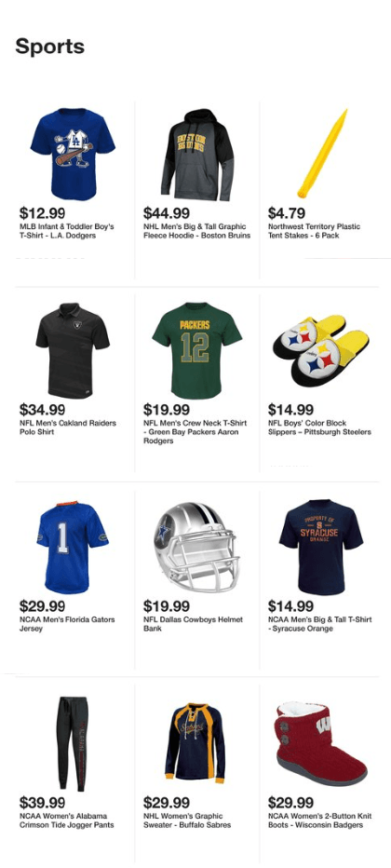The image size is (391, 868).
Task: Click the NFL Men's Oakland Raiders Polo Shirt title
Action: 67,427
